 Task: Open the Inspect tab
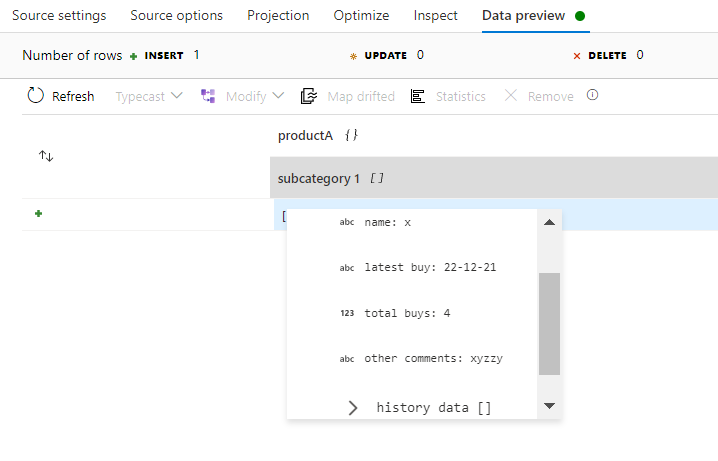[x=435, y=16]
